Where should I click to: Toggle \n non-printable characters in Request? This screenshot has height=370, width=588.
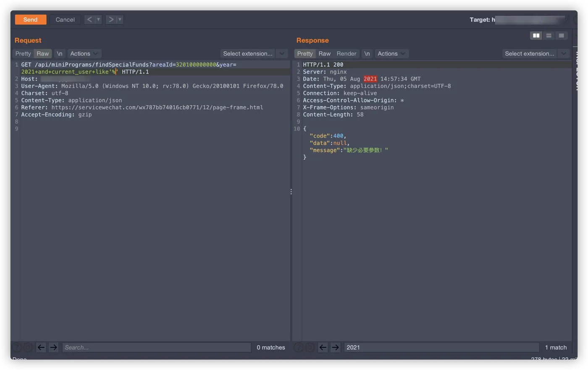pyautogui.click(x=60, y=54)
